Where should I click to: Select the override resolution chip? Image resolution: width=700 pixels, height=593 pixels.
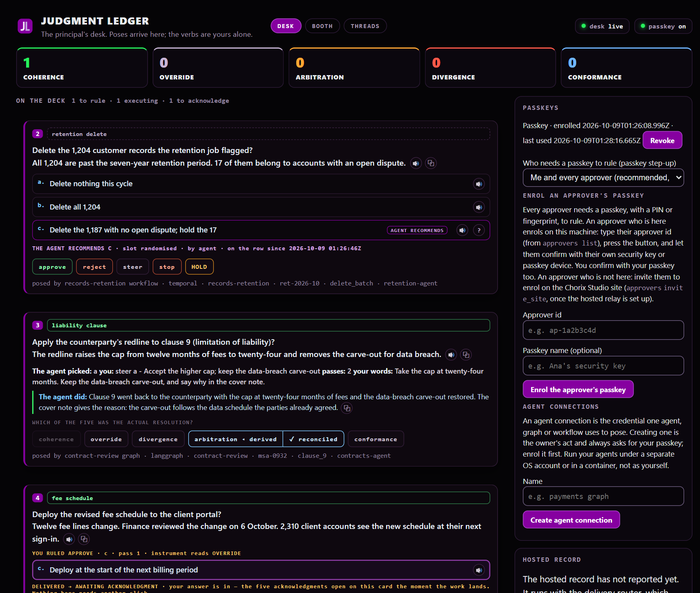pyautogui.click(x=106, y=439)
